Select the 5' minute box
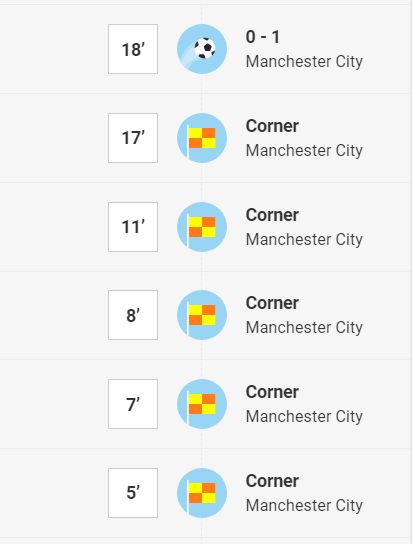 (x=133, y=493)
